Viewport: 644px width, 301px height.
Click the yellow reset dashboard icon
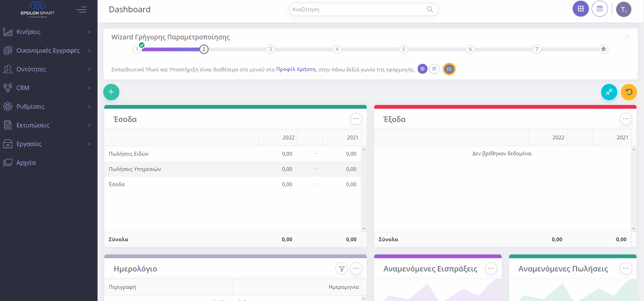coord(628,92)
